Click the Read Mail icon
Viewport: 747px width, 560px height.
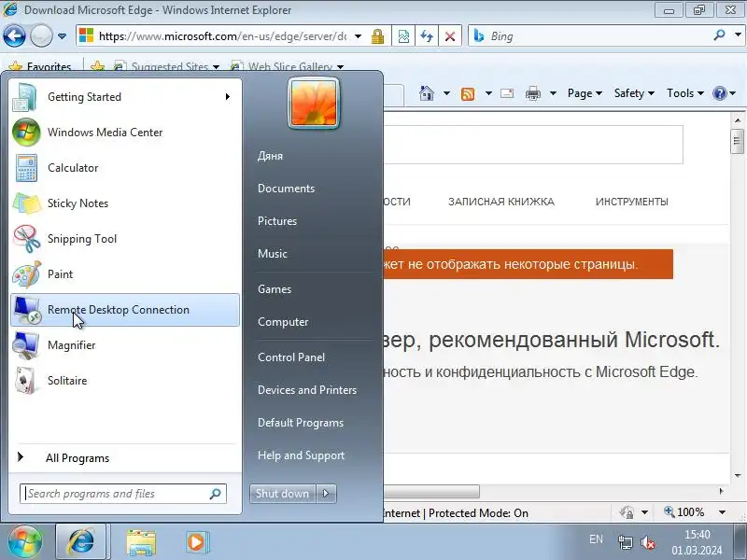pos(507,93)
